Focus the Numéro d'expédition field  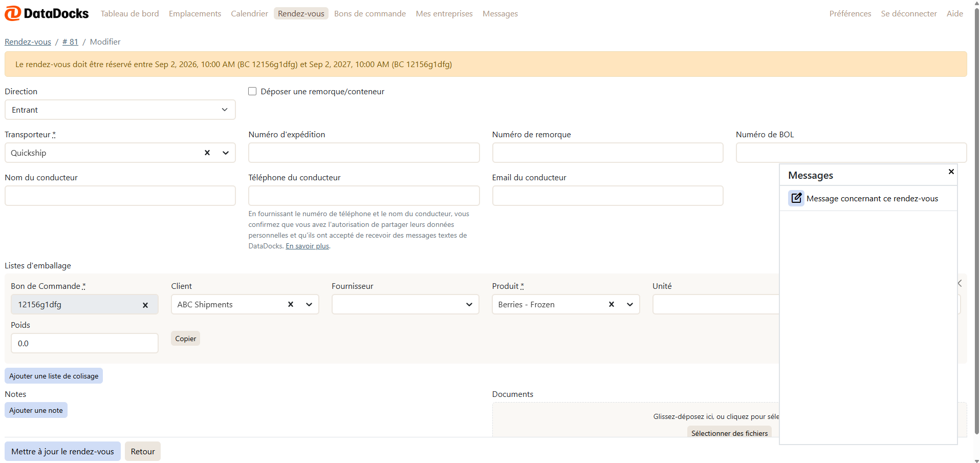point(364,153)
